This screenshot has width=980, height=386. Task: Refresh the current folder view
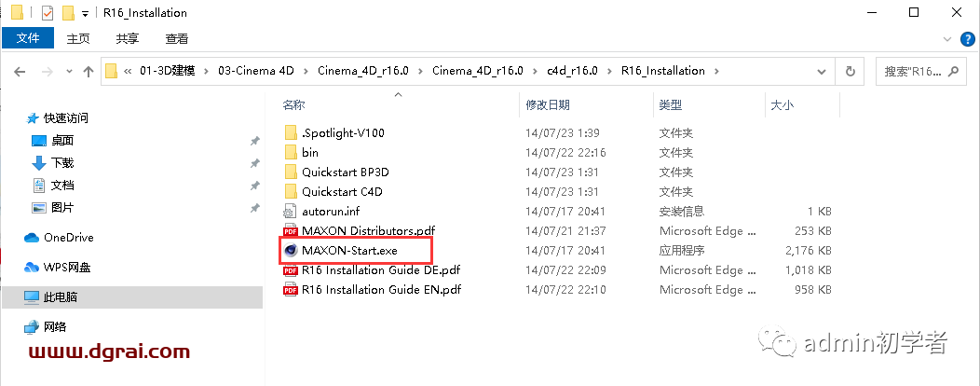[x=850, y=71]
